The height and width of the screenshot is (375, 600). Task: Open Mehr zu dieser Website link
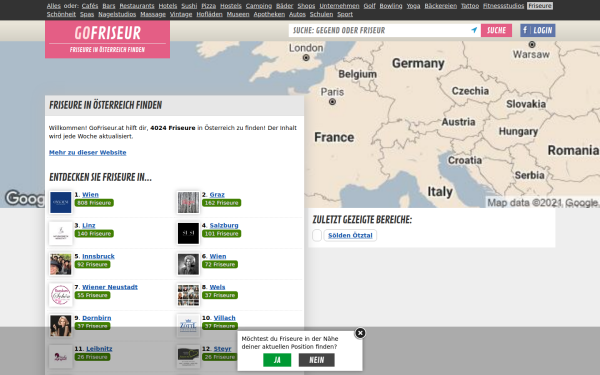88,152
